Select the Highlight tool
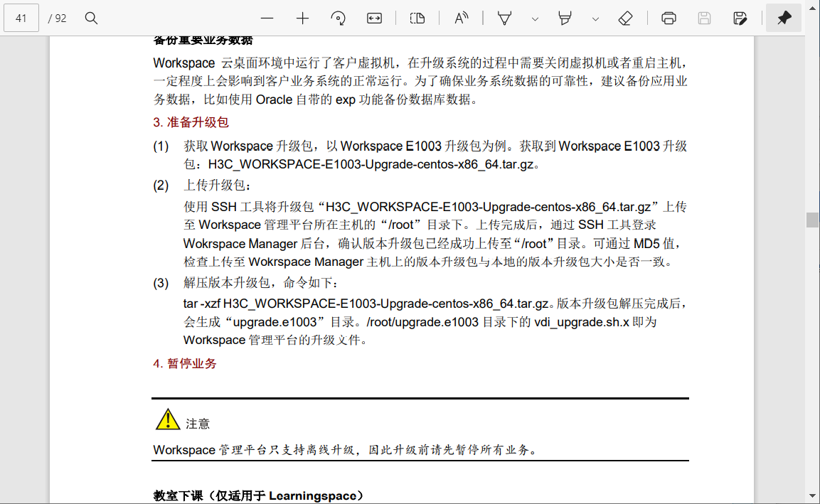 click(565, 18)
